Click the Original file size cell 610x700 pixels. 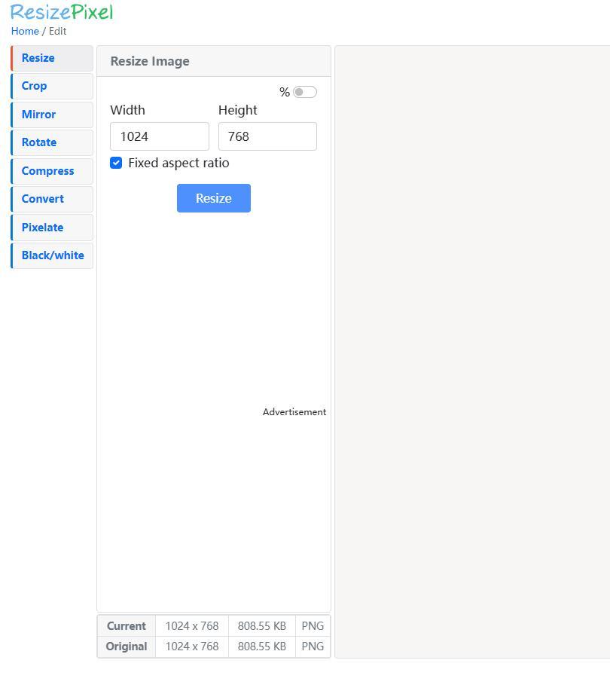click(261, 647)
